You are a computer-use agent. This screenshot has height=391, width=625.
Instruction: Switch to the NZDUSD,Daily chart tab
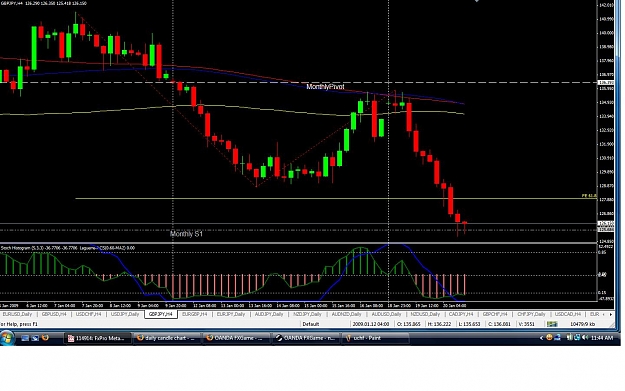click(x=425, y=314)
